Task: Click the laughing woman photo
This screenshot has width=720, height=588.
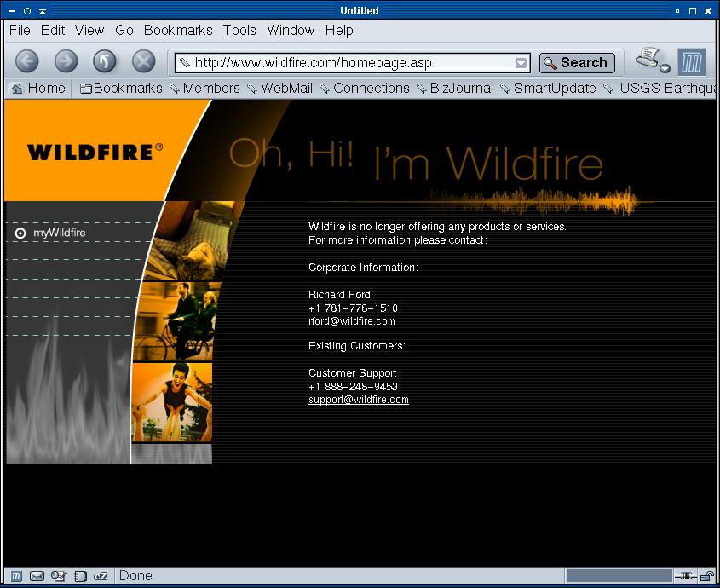Action: pyautogui.click(x=172, y=402)
